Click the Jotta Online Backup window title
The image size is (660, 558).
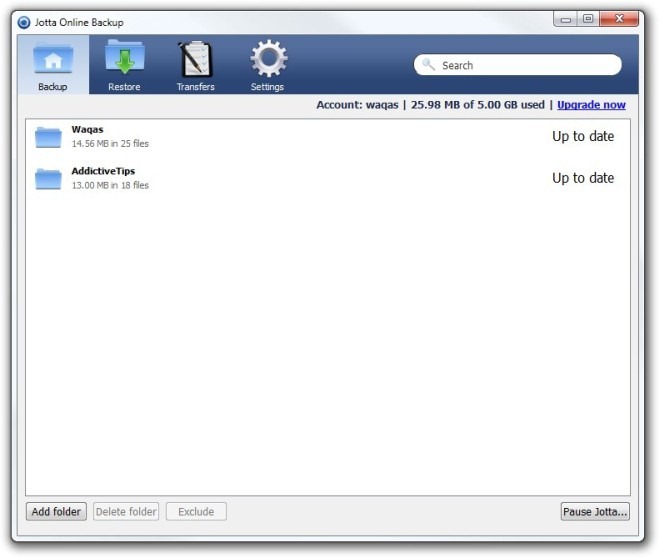[79, 22]
